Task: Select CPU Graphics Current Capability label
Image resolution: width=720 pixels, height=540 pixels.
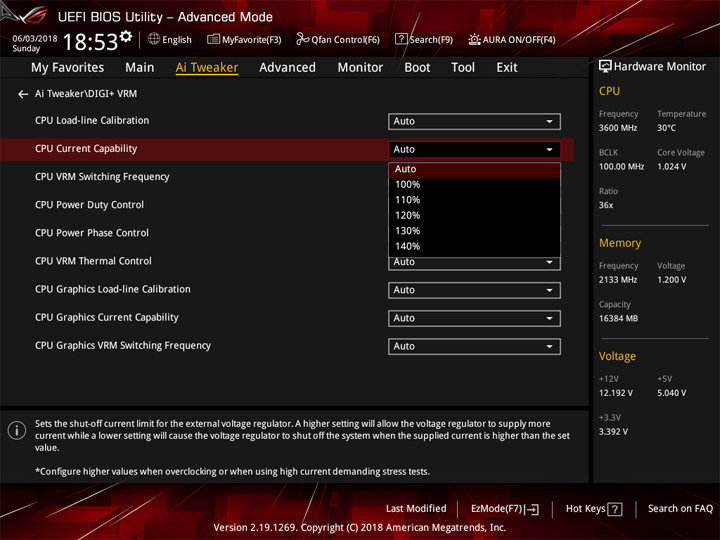Action: pyautogui.click(x=107, y=317)
